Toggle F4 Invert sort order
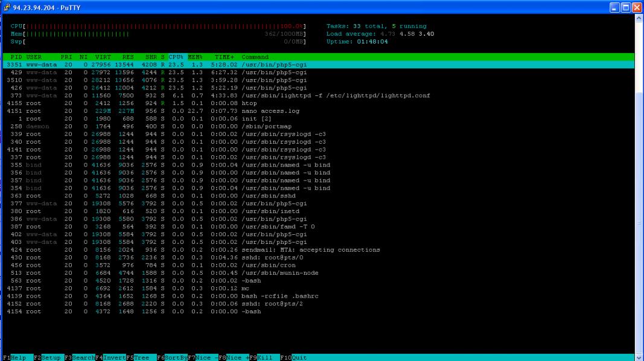This screenshot has height=361, width=644. pos(109,357)
